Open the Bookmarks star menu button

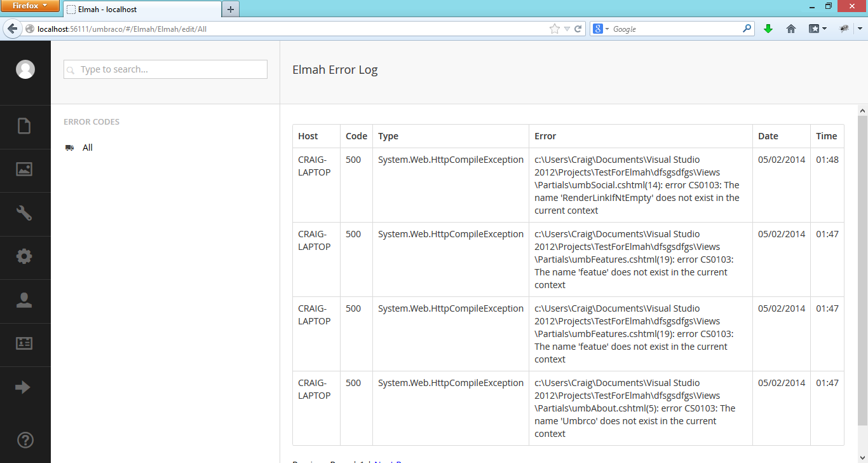point(817,29)
